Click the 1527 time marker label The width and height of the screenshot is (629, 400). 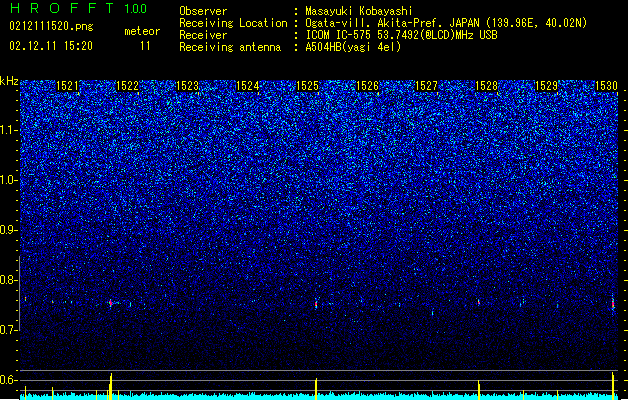tap(426, 86)
